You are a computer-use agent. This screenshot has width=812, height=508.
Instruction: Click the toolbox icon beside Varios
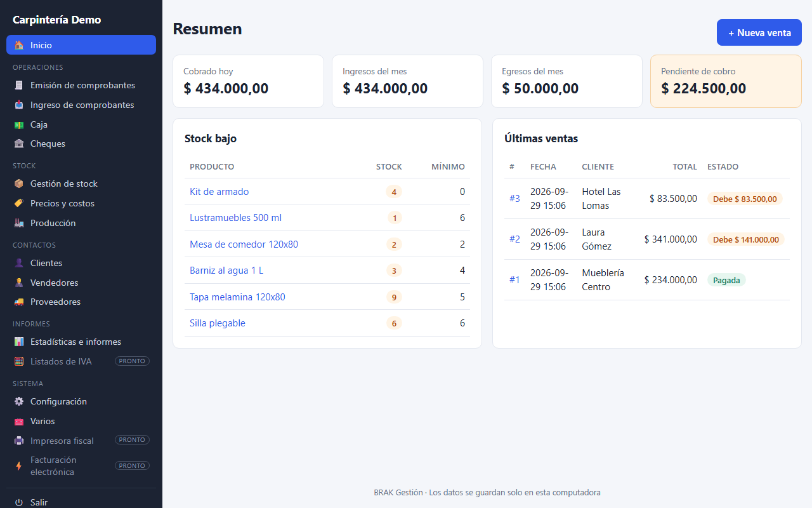click(x=19, y=421)
